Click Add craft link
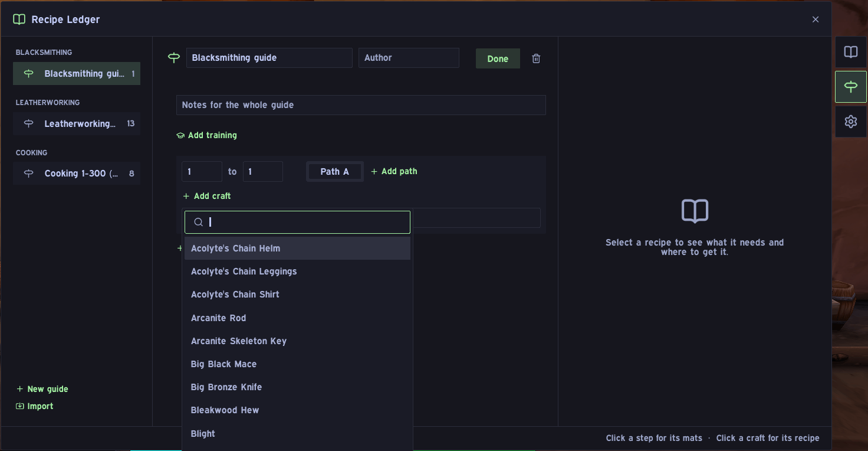 tap(207, 196)
